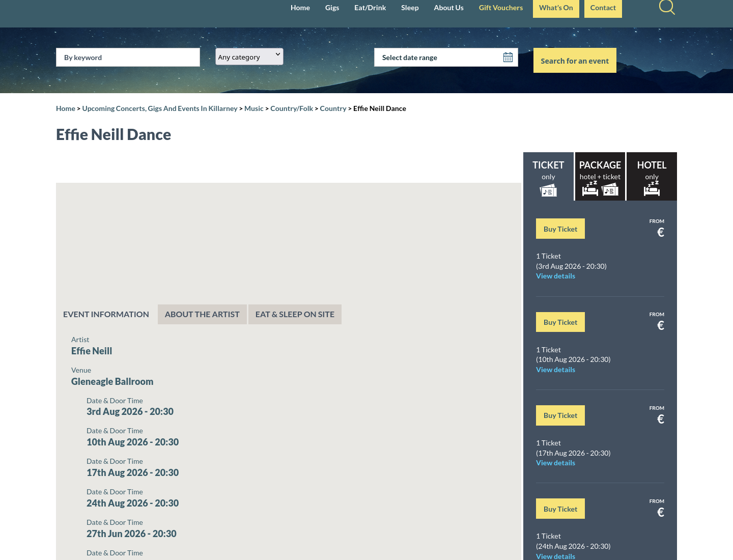
Task: Open the Eat/Drink menu item
Action: pos(370,8)
